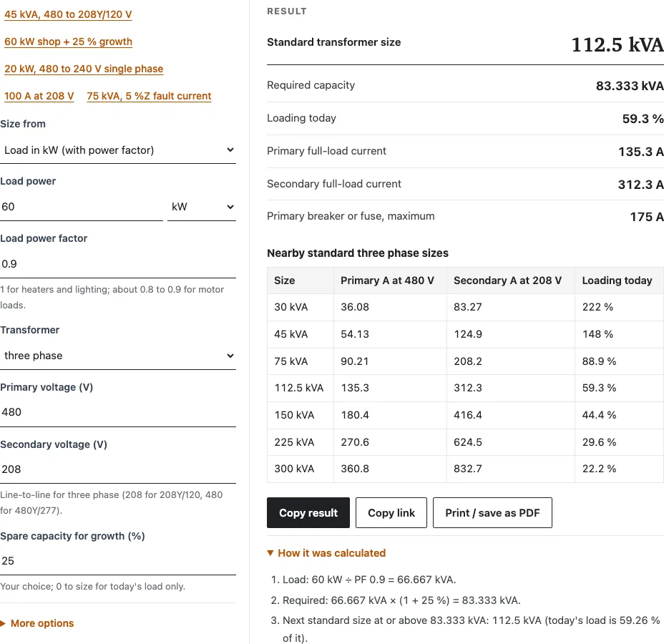Click step '2. Required: 66.667 kVA' line
664x644 pixels.
tap(396, 600)
